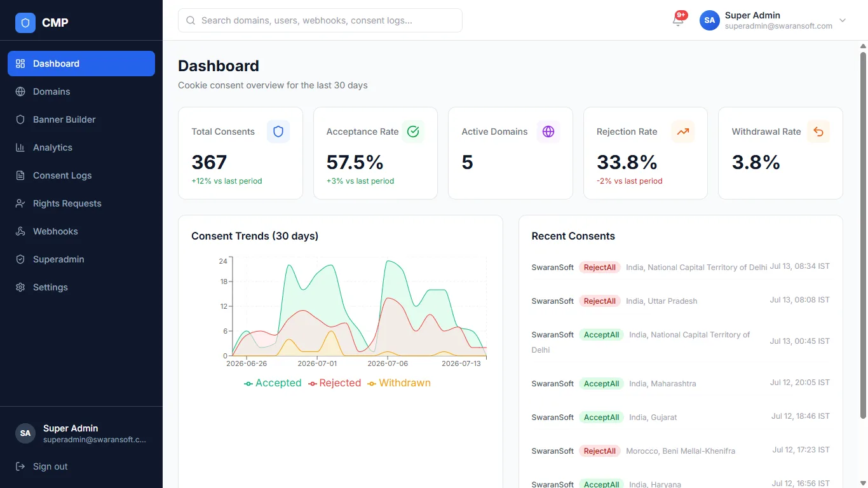868x488 pixels.
Task: Select Webhooks from the sidebar menu
Action: [81, 231]
